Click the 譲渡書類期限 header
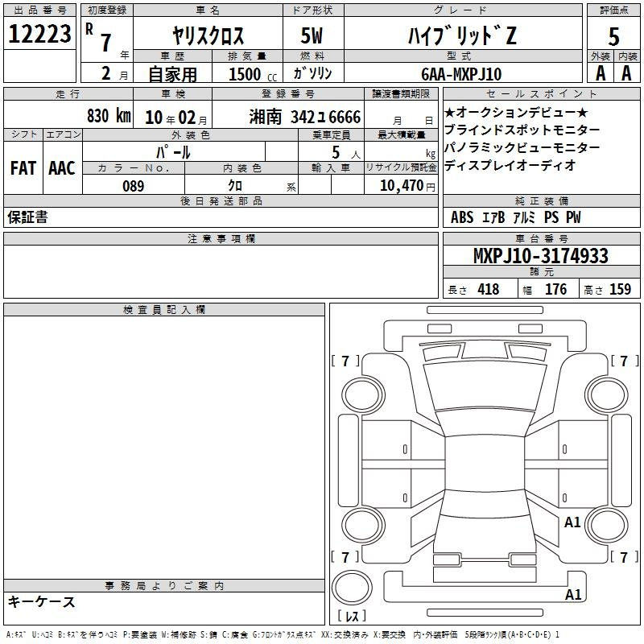This screenshot has width=644, height=644. point(401,94)
